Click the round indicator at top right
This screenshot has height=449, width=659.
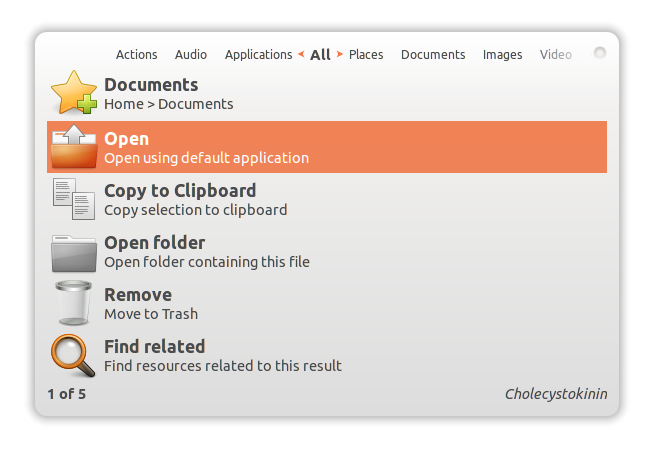[600, 53]
